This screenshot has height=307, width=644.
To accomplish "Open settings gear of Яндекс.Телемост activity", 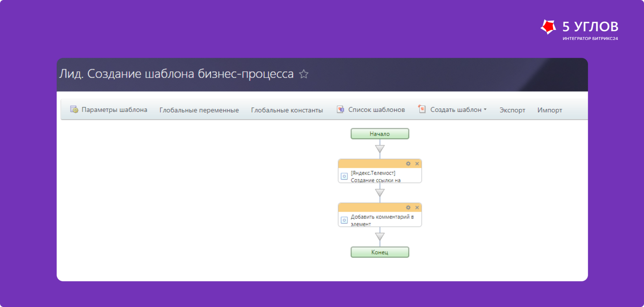I will coord(408,164).
